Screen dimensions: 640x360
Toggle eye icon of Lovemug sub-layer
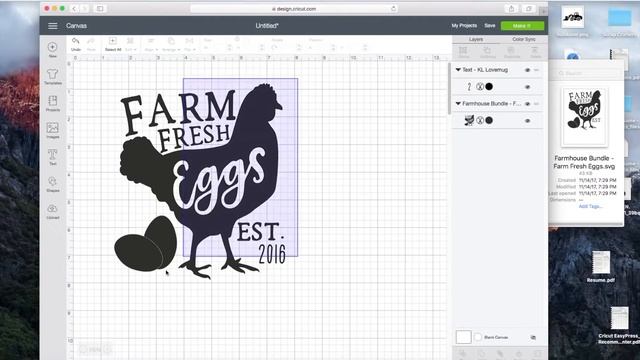tap(527, 87)
